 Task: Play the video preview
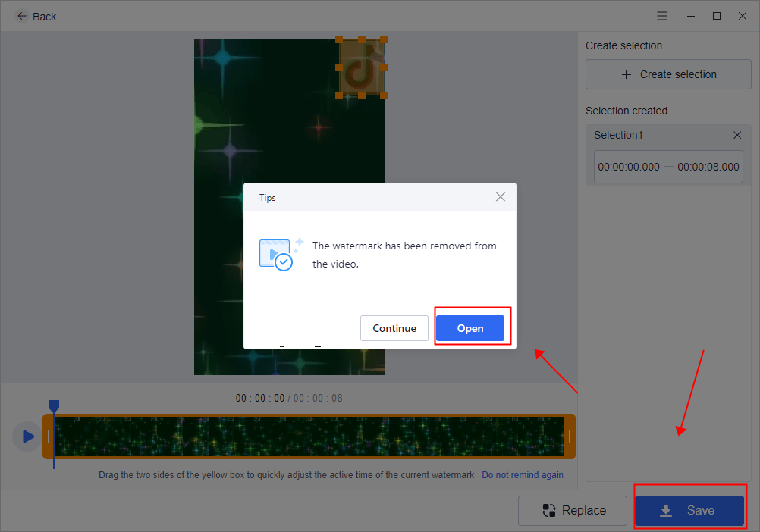(x=27, y=437)
